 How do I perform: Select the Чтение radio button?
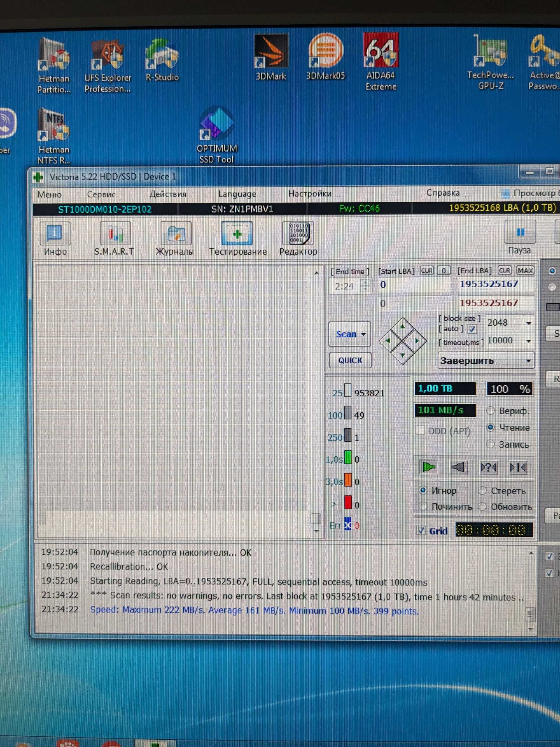[490, 427]
